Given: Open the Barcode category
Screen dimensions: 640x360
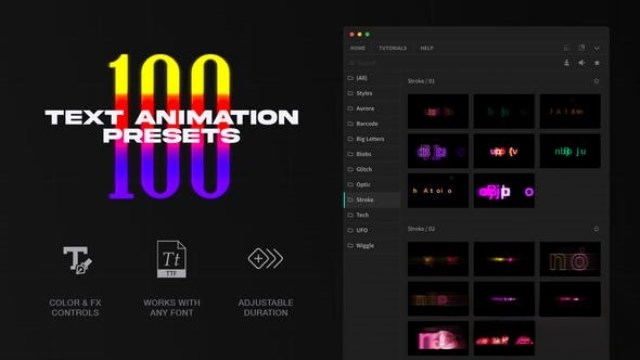Looking at the screenshot, I should tap(372, 123).
